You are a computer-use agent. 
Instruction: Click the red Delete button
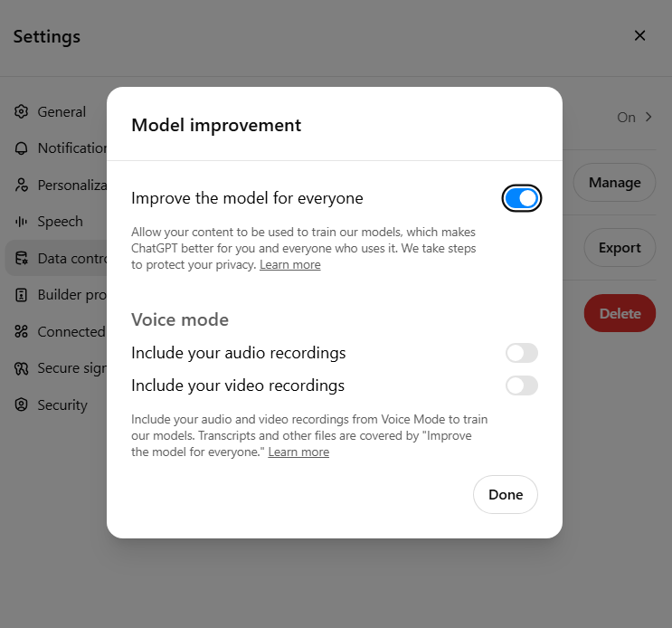(x=620, y=313)
